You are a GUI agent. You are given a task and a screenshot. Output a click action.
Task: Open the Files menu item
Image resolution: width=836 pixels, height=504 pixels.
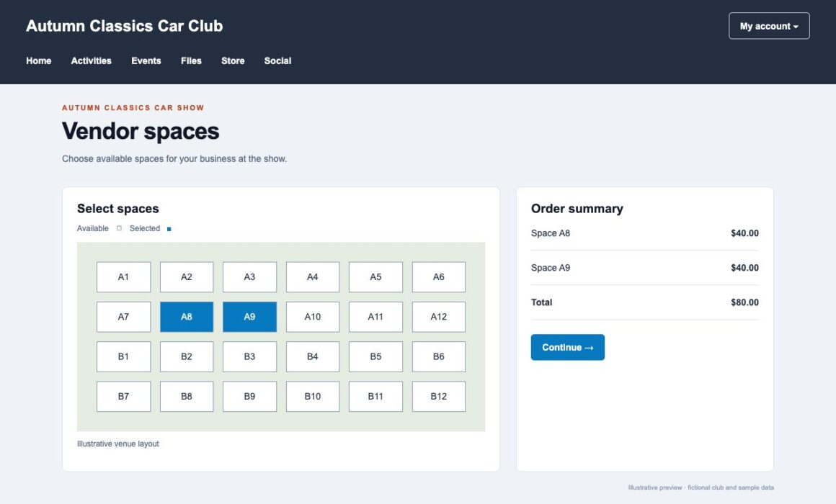(191, 60)
